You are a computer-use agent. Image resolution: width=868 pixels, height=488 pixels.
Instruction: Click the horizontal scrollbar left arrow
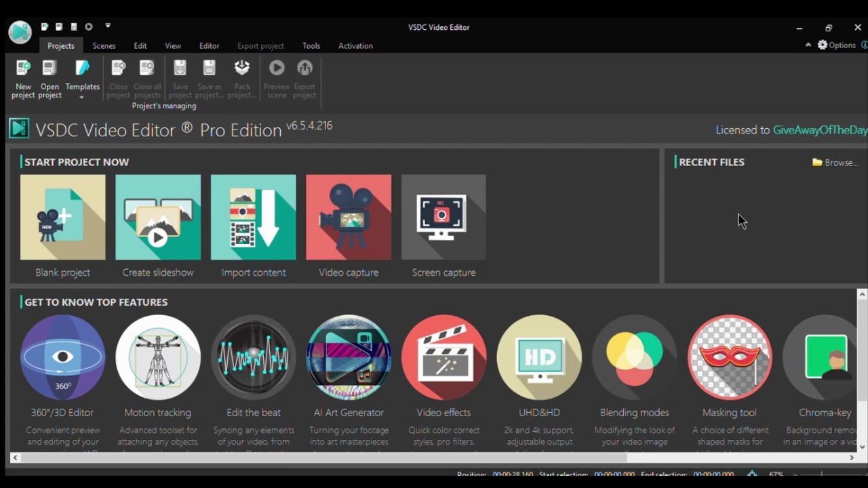coord(15,457)
